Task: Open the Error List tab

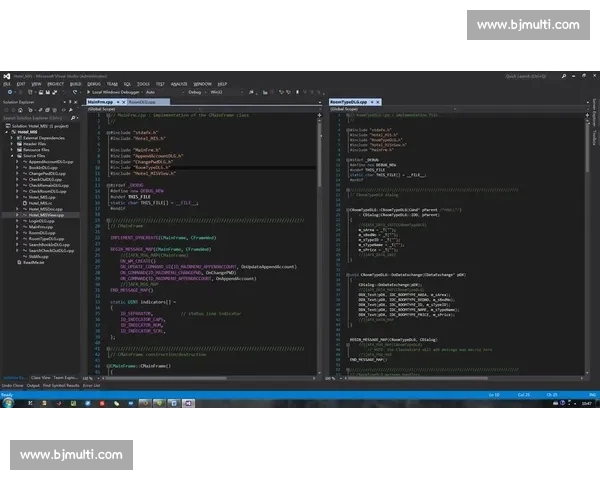Action: coord(91,386)
